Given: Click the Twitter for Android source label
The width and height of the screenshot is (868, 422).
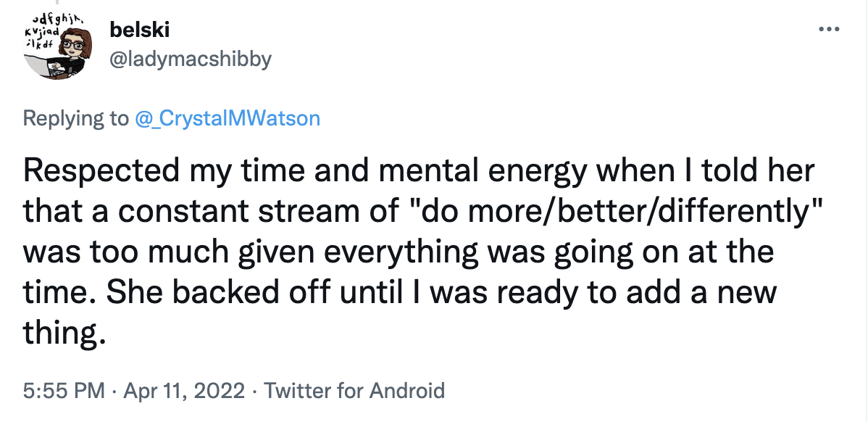Looking at the screenshot, I should (x=354, y=391).
